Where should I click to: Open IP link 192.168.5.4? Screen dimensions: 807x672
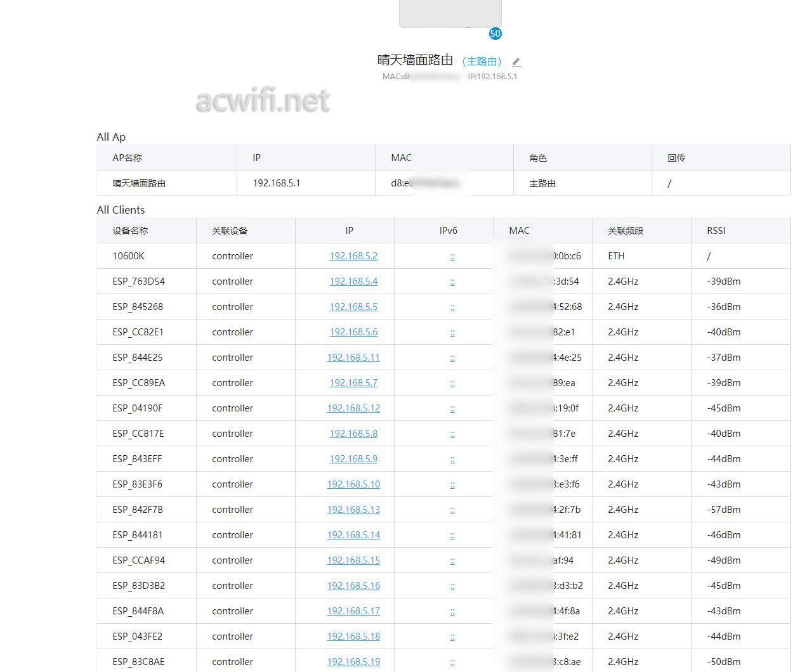[353, 281]
